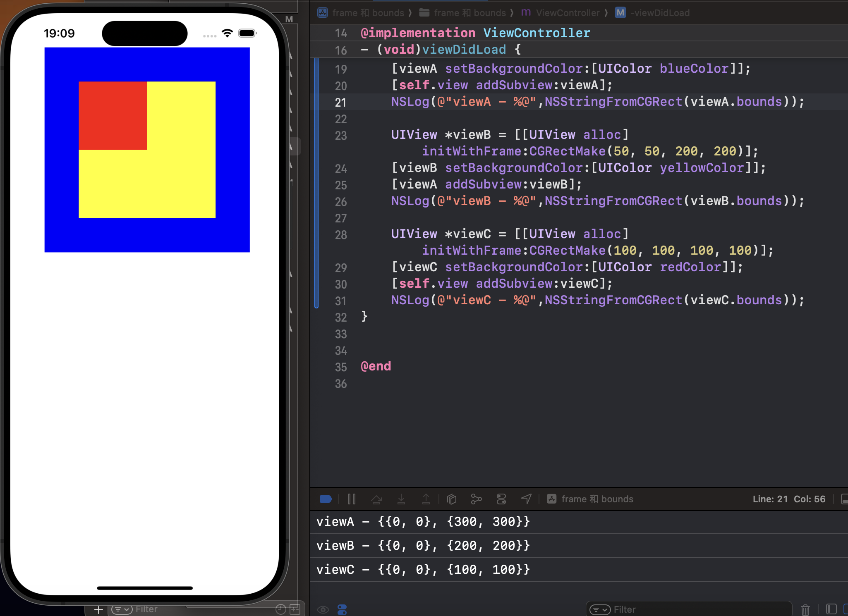Click the Step Out debug button
Viewport: 848px width, 616px height.
coord(426,499)
